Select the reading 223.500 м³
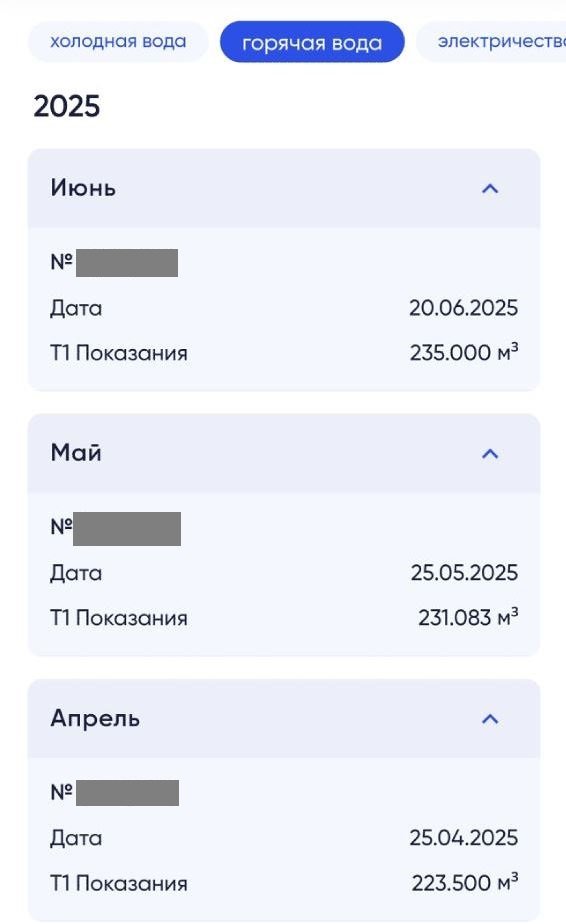566x924 pixels. [x=465, y=882]
